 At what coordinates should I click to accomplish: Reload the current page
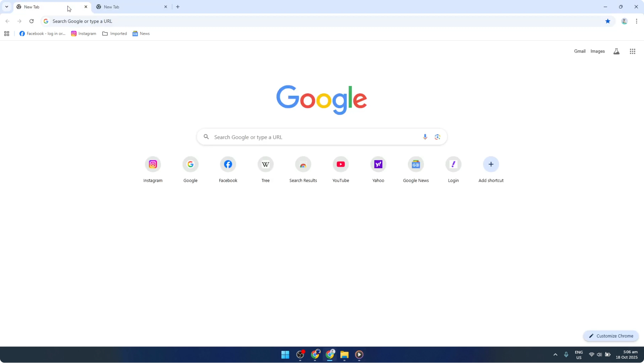point(31,21)
